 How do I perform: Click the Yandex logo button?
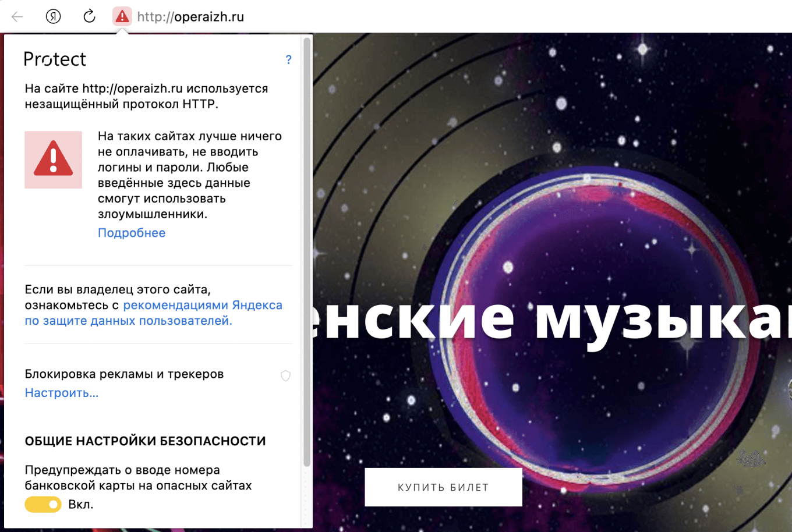(52, 16)
